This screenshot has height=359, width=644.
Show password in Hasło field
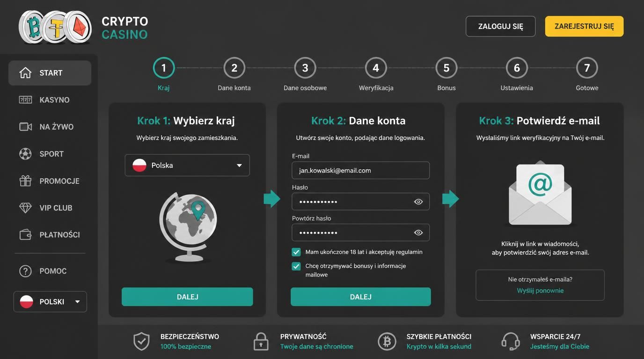[x=418, y=201]
